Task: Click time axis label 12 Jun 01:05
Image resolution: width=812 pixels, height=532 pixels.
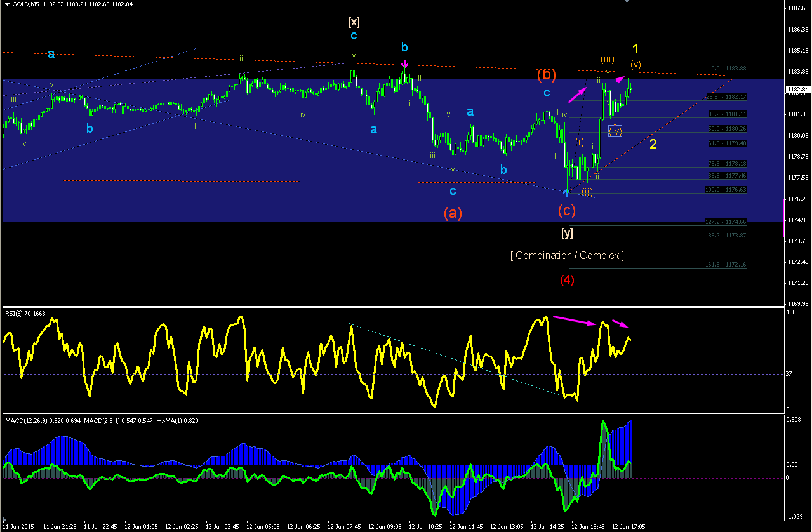Action: 141,527
